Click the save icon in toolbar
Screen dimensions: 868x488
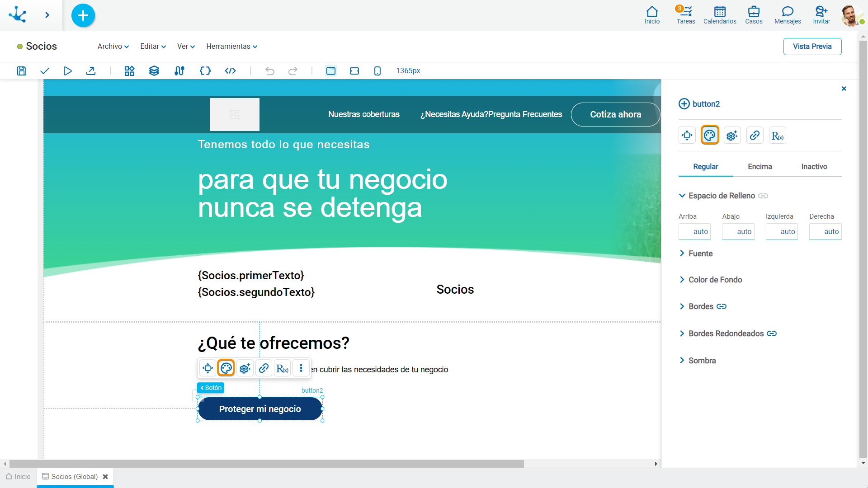pos(22,71)
